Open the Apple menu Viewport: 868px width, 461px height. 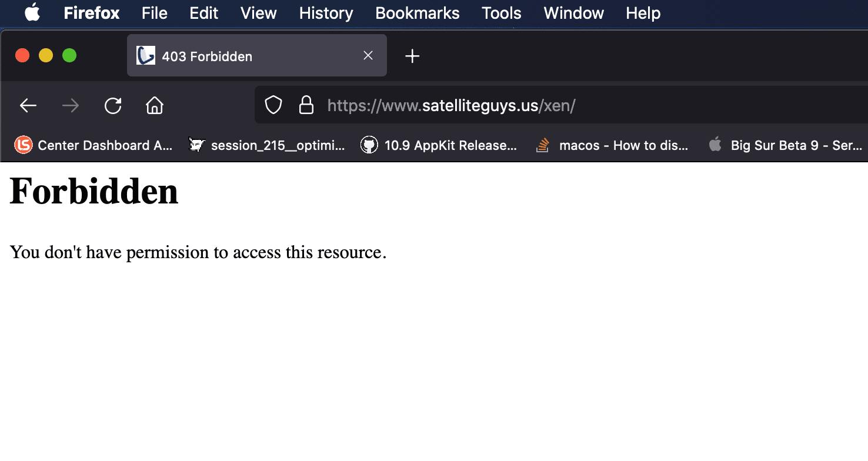coord(32,13)
